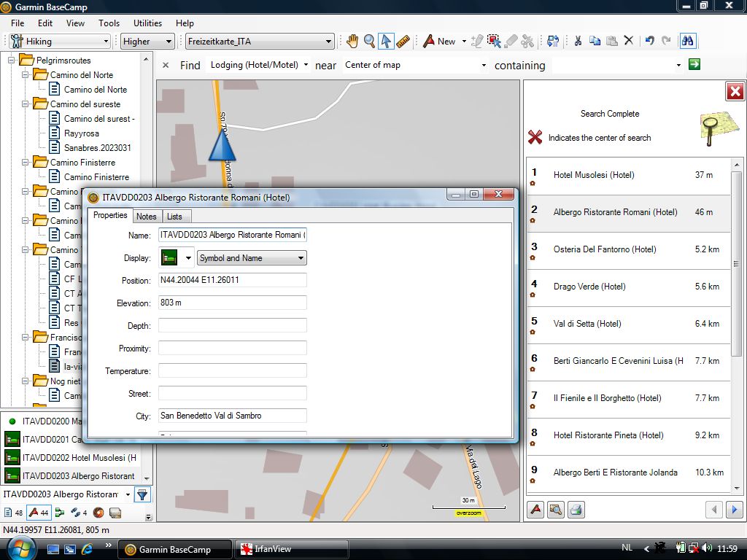Click the green search arrow button
This screenshot has width=747, height=560.
pos(694,65)
